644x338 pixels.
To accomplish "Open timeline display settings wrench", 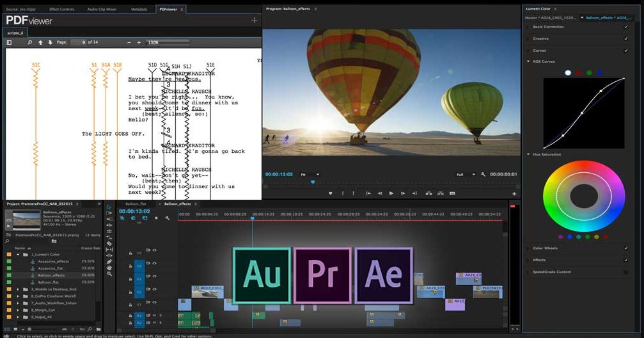I will point(167,218).
